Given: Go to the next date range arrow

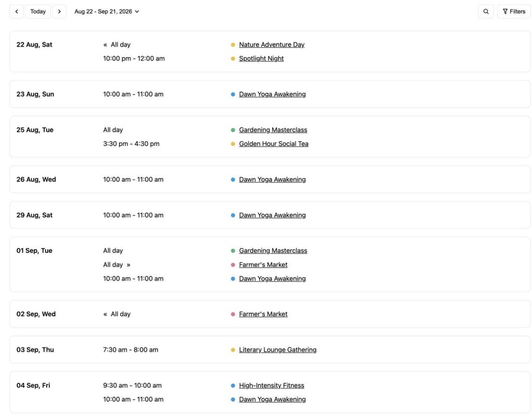Looking at the screenshot, I should click(x=59, y=11).
